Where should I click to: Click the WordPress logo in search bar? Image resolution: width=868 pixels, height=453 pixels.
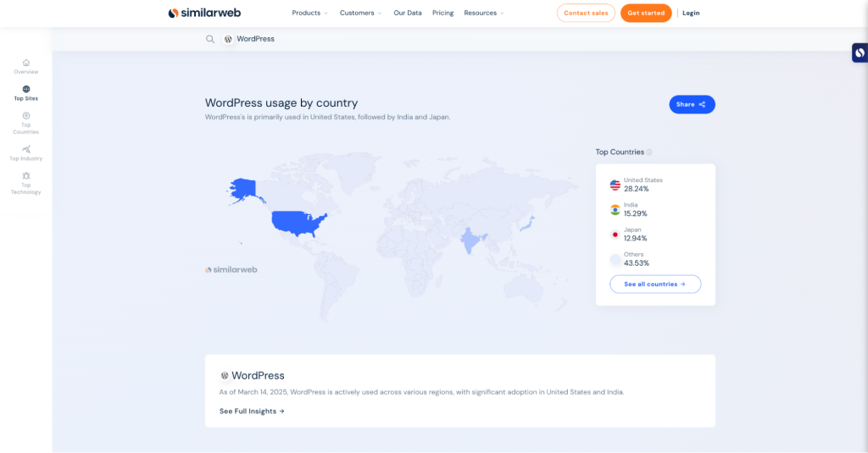point(228,39)
